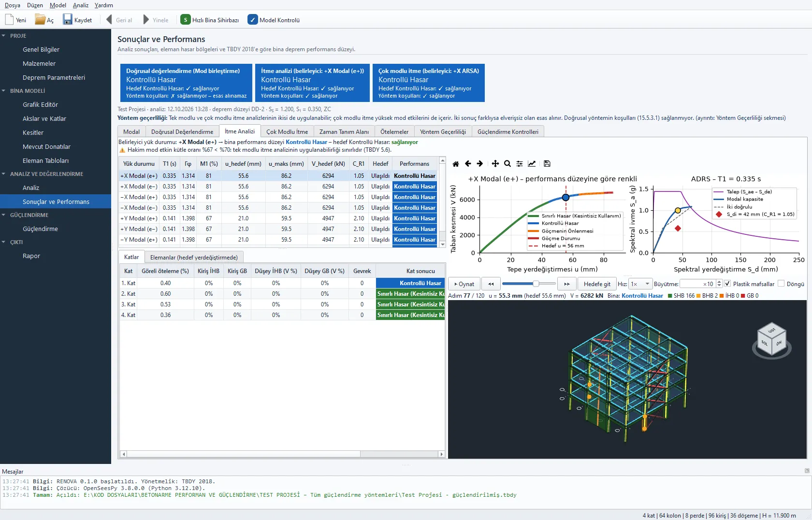The width and height of the screenshot is (812, 520).
Task: Select Elemanlar (hedef yerdeğiştirmede) tab
Action: pyautogui.click(x=194, y=257)
